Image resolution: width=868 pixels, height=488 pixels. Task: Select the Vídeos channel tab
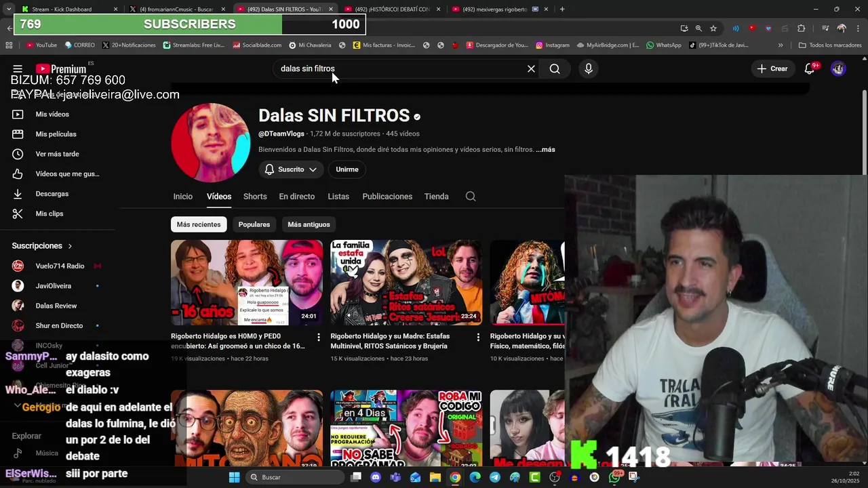tap(219, 197)
